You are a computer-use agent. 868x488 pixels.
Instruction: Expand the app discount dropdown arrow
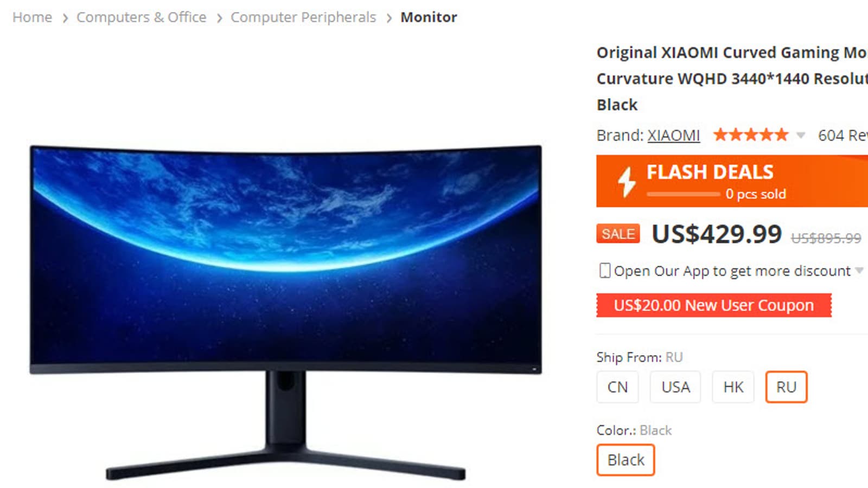[x=859, y=270]
